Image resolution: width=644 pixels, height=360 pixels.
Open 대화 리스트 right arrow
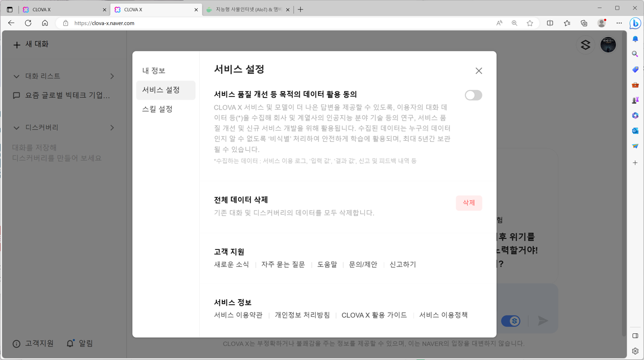[x=112, y=76]
